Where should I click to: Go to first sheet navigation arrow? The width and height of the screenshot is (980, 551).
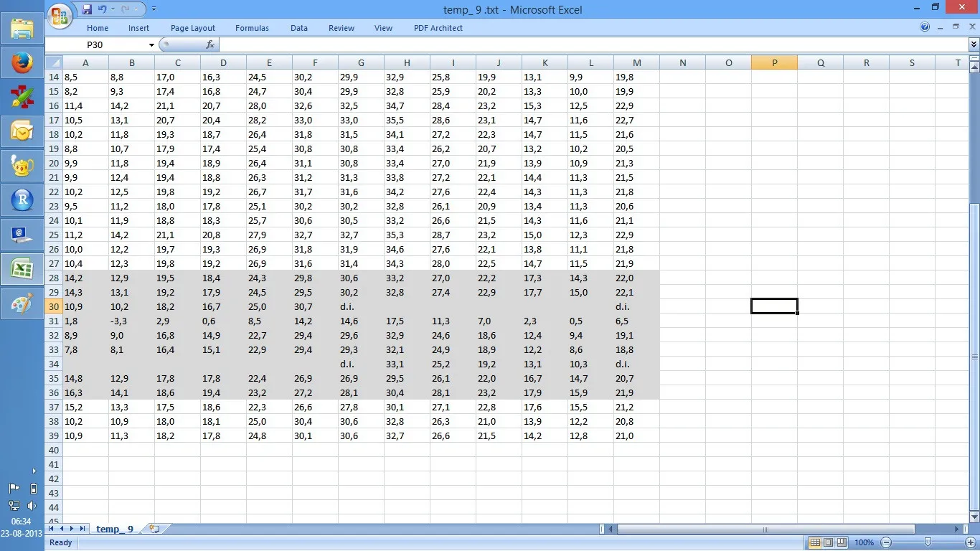[x=51, y=529]
